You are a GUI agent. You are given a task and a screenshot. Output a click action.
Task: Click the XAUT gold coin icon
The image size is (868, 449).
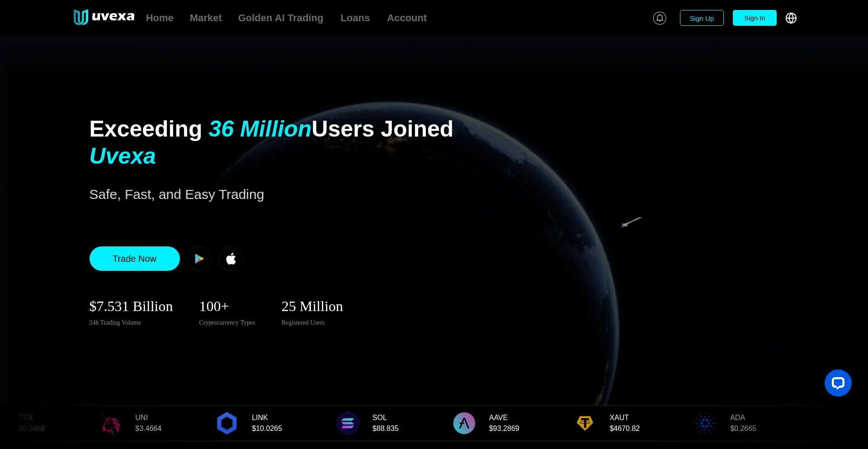585,423
